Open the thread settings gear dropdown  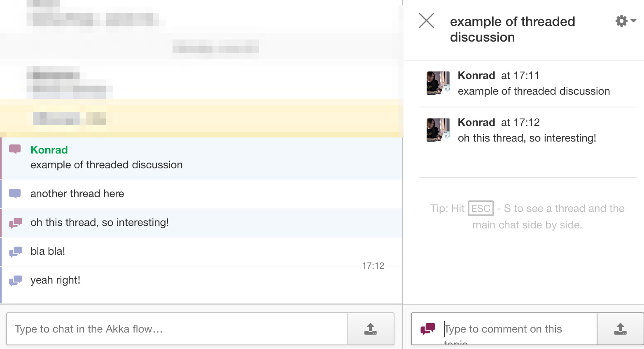coord(625,21)
